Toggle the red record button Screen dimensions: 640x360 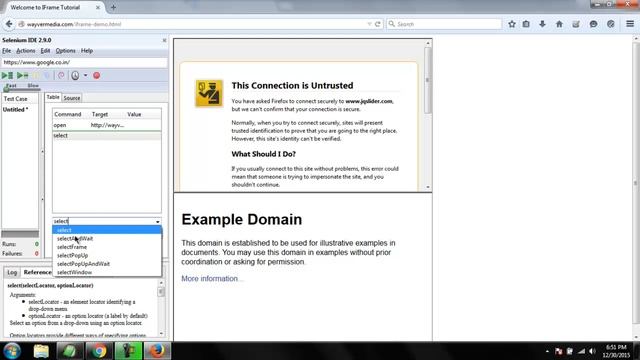97,76
